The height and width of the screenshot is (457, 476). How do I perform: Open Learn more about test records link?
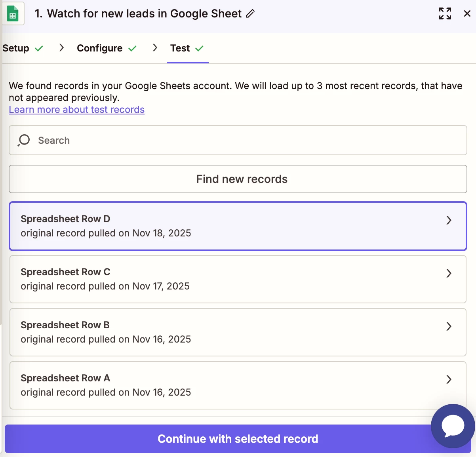[x=77, y=110]
